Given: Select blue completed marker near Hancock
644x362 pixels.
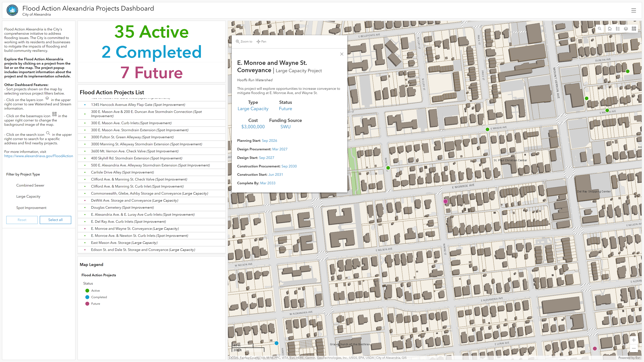Looking at the screenshot, I should 277,343.
